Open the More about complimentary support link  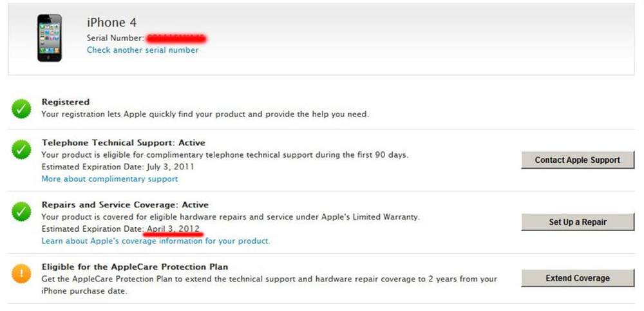point(109,179)
